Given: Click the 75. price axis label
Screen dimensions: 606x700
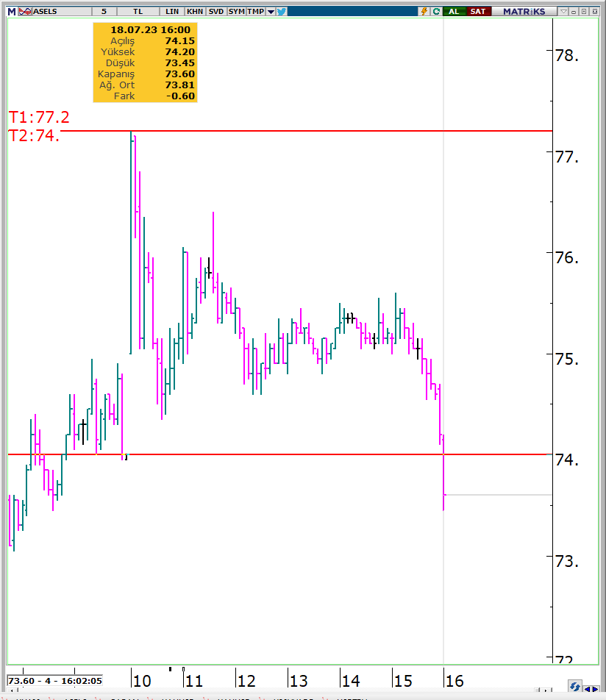Looking at the screenshot, I should 567,359.
